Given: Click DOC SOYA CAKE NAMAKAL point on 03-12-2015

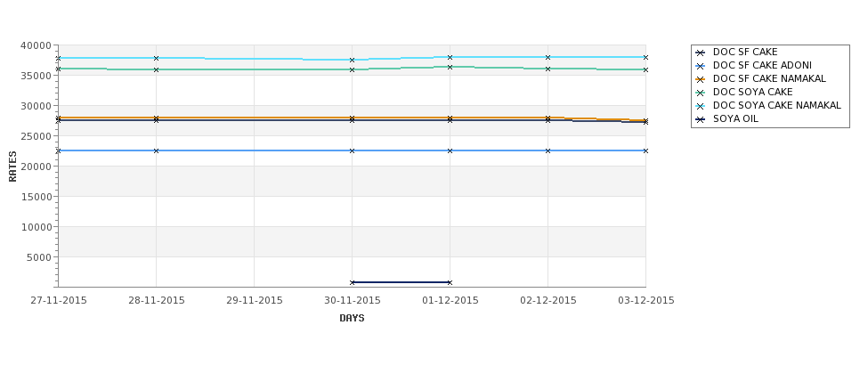Looking at the screenshot, I should (645, 57).
